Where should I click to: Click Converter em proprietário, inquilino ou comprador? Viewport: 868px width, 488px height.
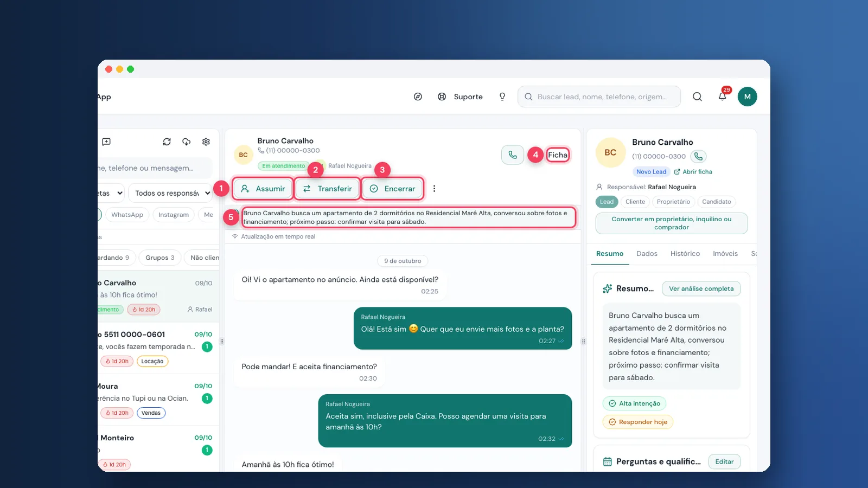click(672, 223)
